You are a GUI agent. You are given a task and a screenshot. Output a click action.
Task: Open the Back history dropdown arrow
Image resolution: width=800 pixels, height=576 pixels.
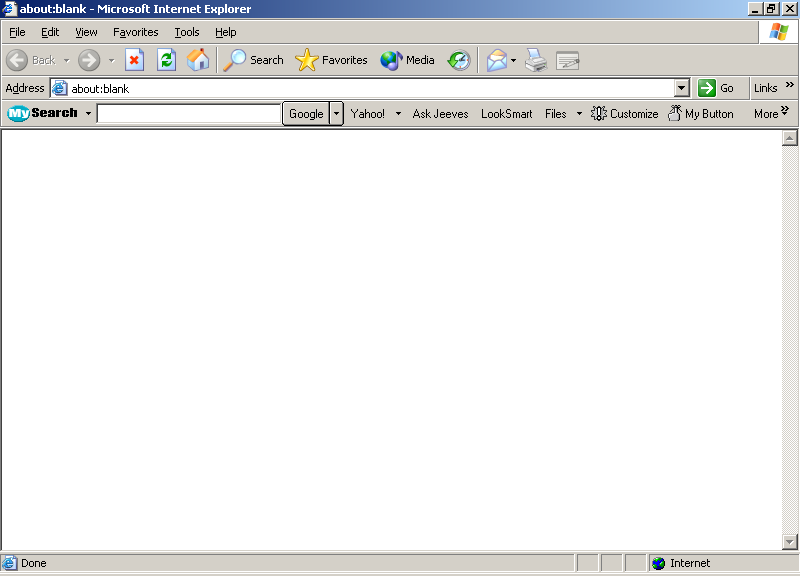[x=66, y=60]
